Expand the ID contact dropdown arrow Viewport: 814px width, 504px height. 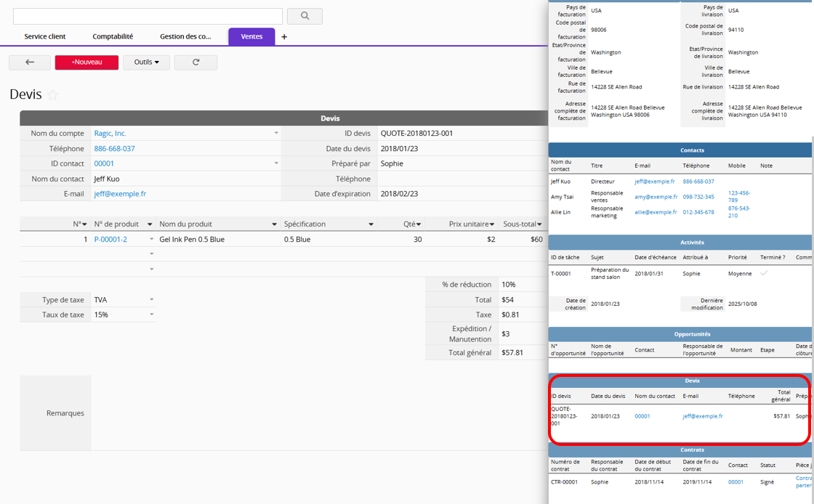276,163
